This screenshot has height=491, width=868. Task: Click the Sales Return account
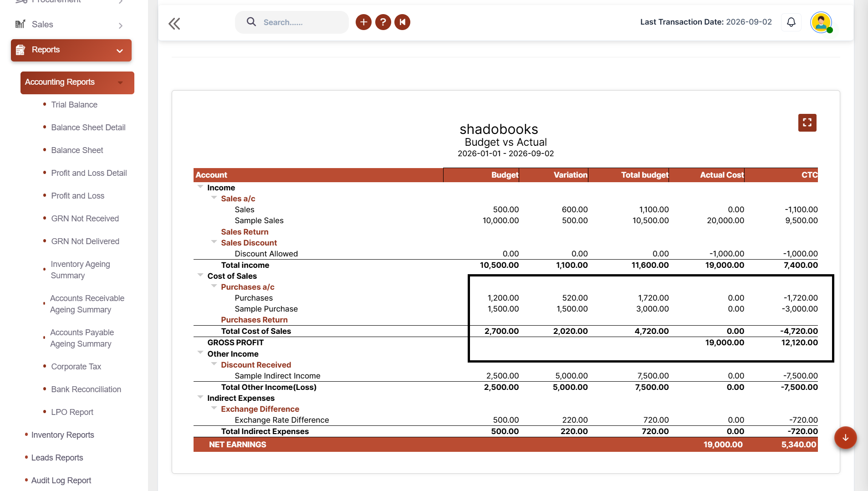245,232
